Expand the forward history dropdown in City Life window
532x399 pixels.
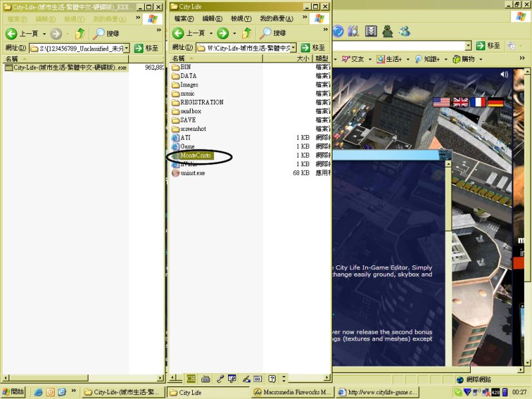pyautogui.click(x=234, y=33)
